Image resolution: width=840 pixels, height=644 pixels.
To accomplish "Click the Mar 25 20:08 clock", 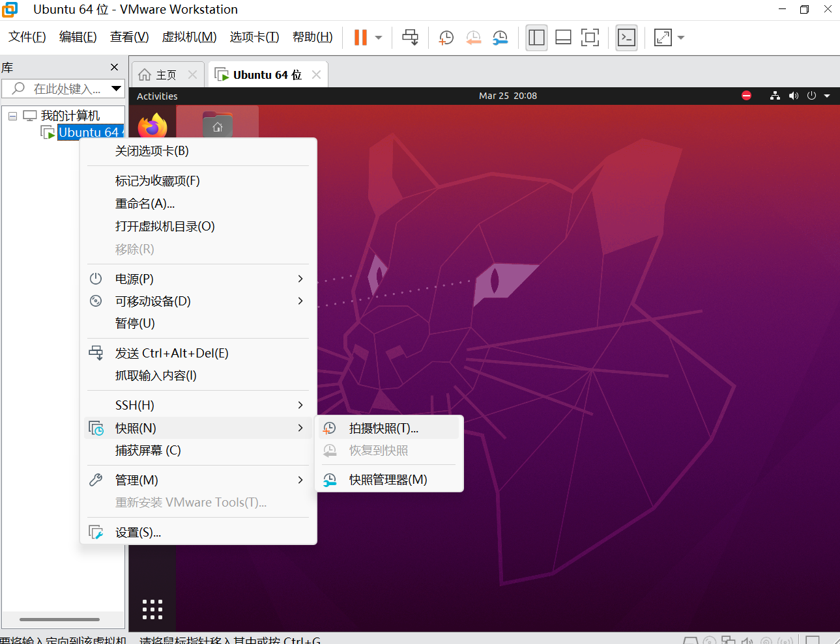I will (x=508, y=96).
